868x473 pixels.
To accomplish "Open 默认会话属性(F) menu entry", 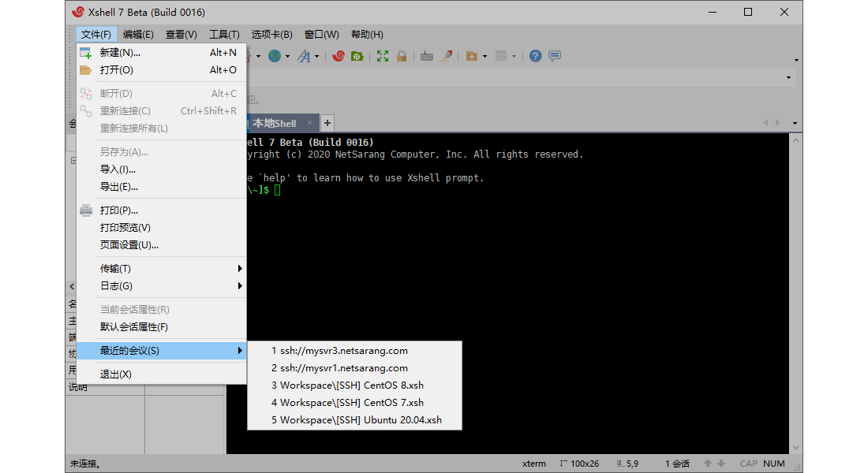I will pyautogui.click(x=161, y=327).
